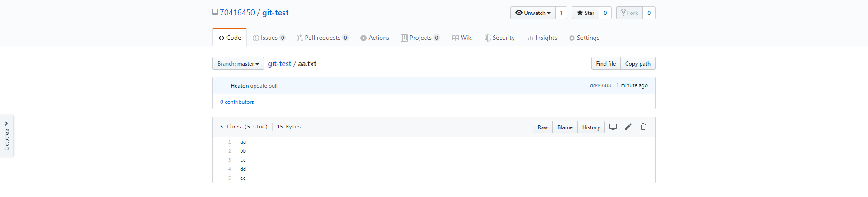Open the Actions tab
This screenshot has width=868, height=197.
click(x=375, y=38)
